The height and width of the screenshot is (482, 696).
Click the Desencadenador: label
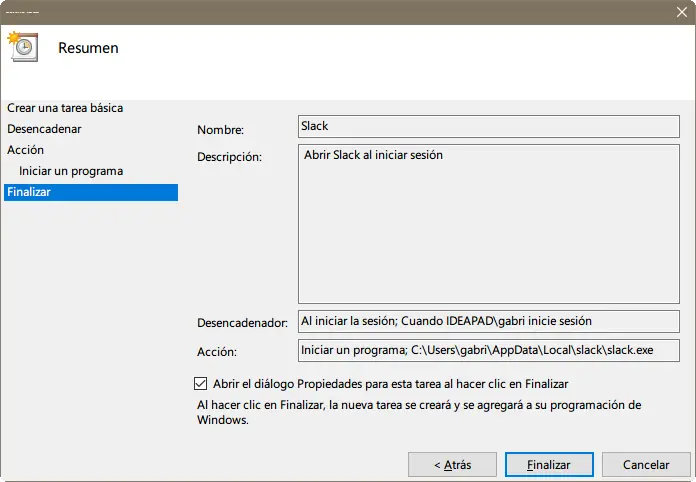242,323
